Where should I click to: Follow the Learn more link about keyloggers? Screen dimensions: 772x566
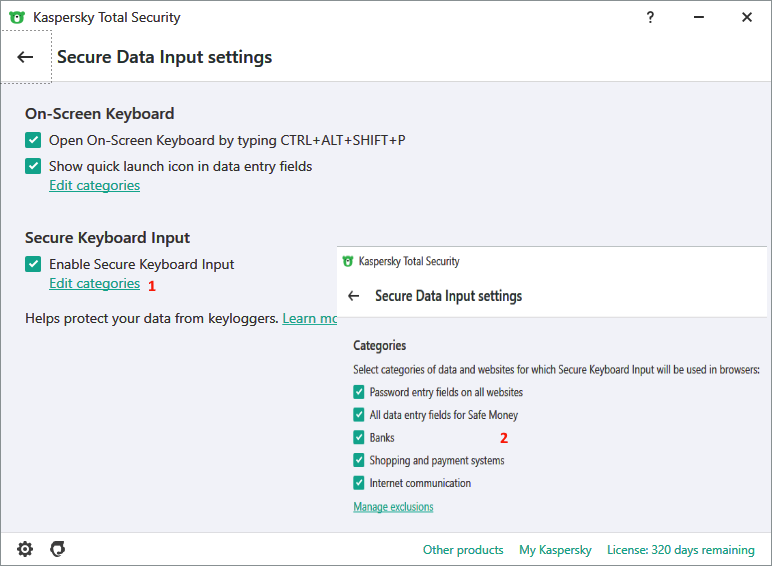tap(309, 318)
